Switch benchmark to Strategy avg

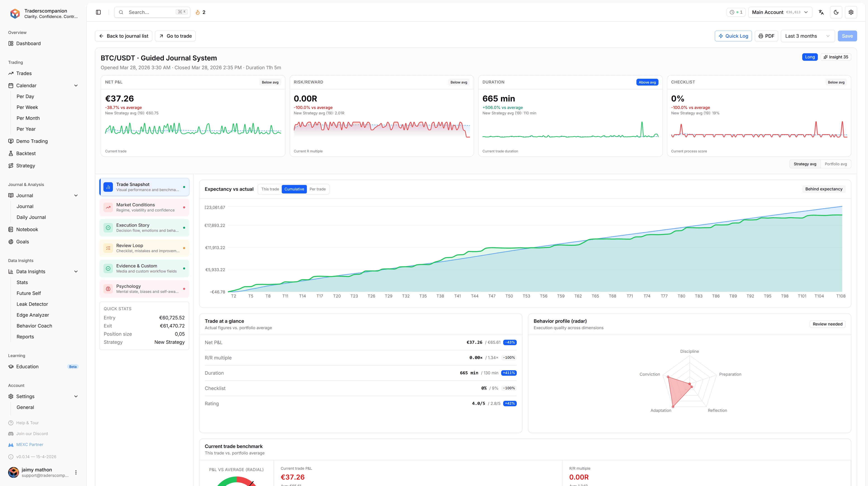point(805,164)
